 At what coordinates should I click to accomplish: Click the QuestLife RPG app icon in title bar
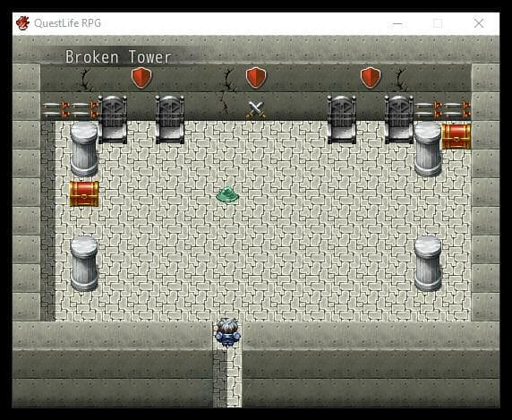click(x=23, y=23)
